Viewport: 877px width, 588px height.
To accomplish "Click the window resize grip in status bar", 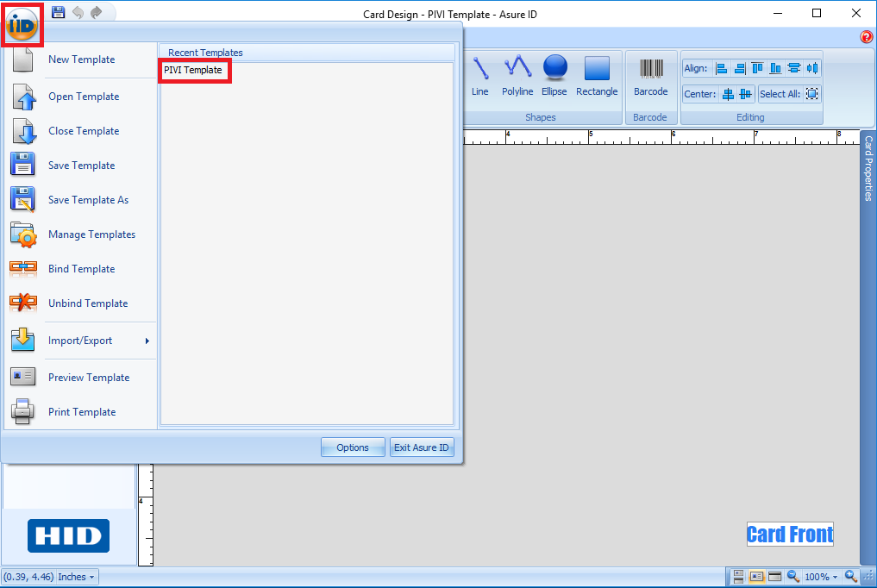I will click(868, 577).
